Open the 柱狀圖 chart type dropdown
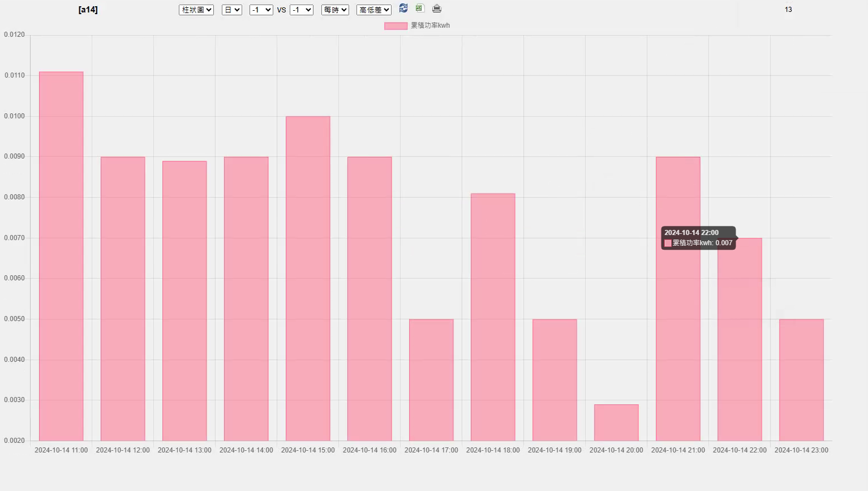The width and height of the screenshot is (868, 491). pyautogui.click(x=196, y=10)
